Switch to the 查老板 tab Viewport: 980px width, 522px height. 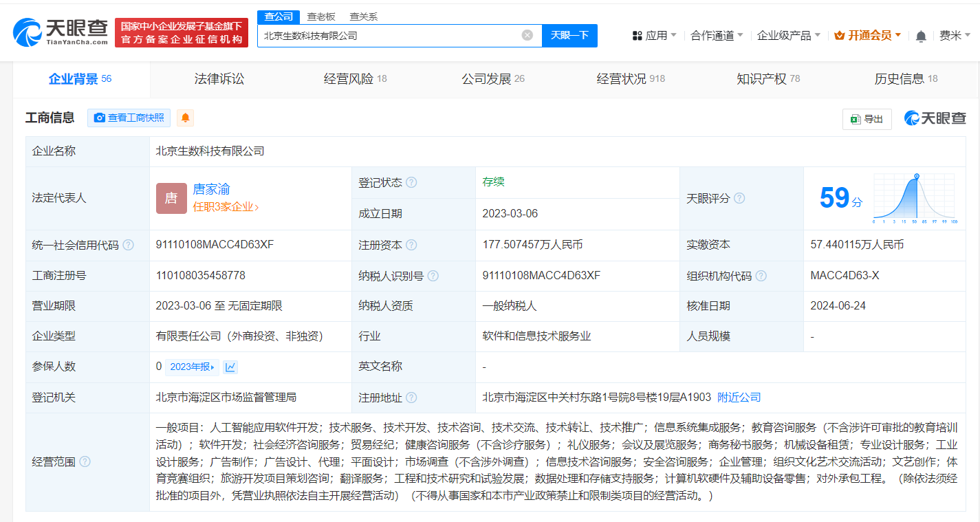tap(320, 17)
